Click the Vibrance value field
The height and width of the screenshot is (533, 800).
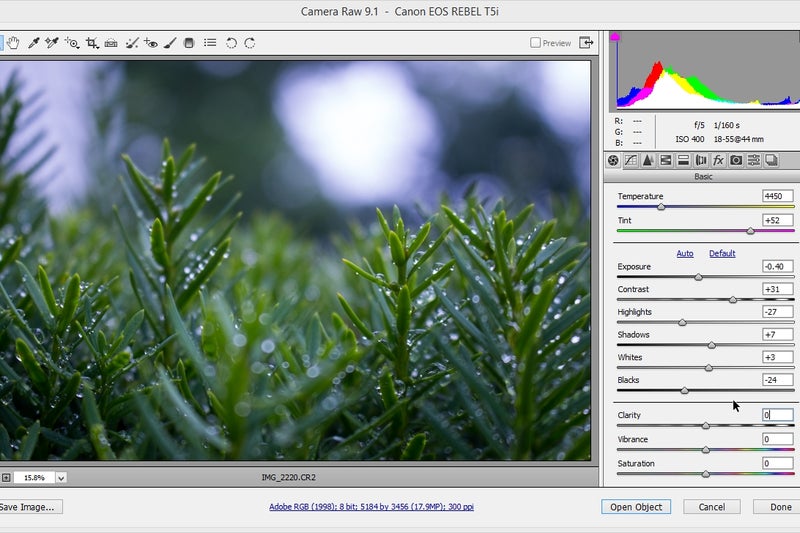778,439
